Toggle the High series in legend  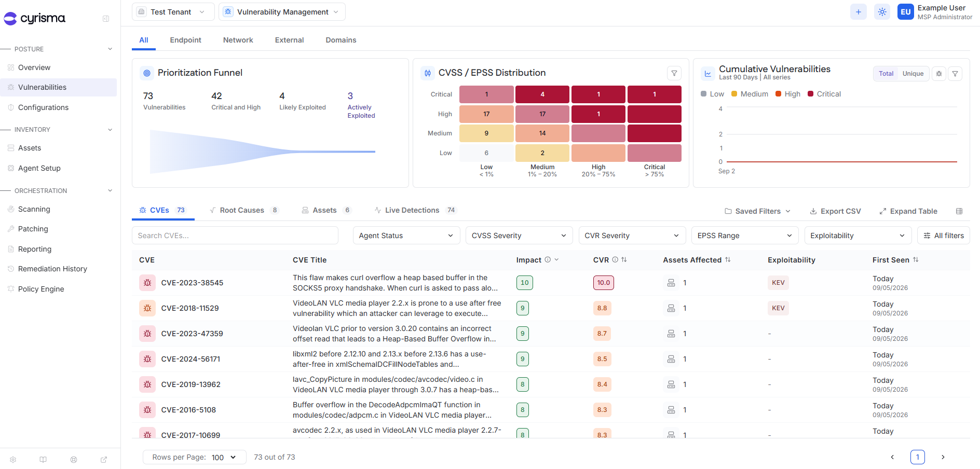(788, 94)
